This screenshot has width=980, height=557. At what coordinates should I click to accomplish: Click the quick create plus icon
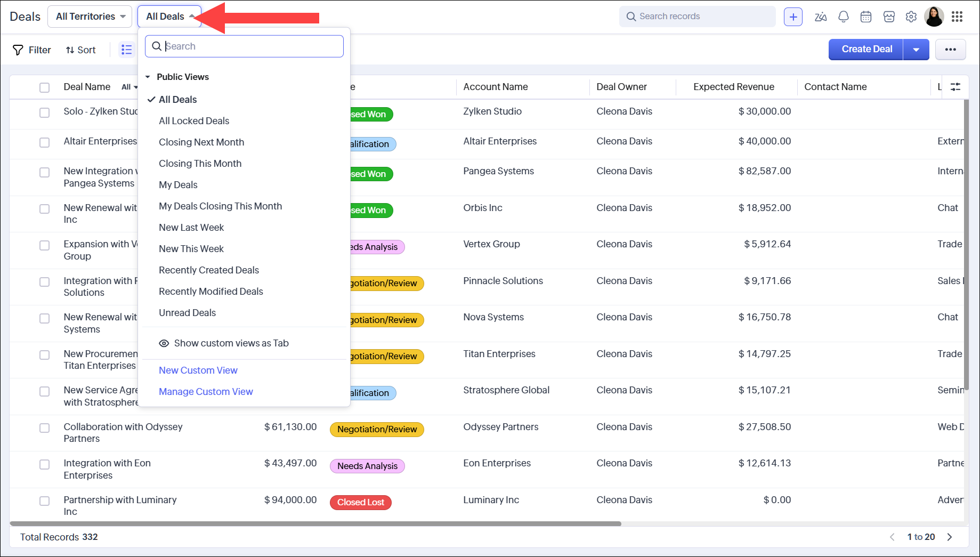pos(793,17)
